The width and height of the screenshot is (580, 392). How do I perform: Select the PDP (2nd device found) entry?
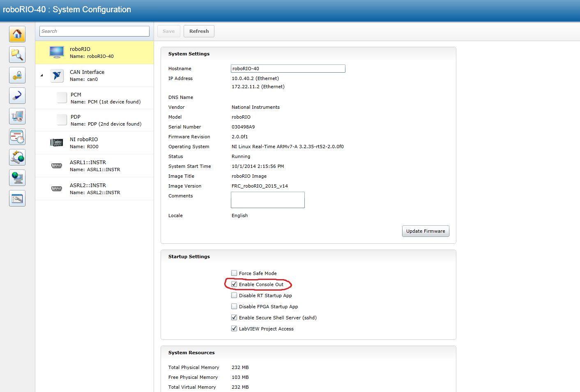coord(94,120)
